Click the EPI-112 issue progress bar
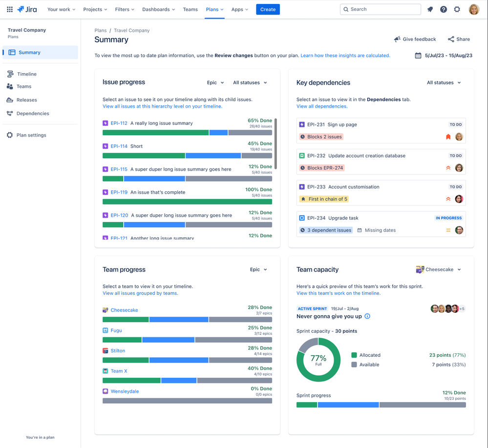The height and width of the screenshot is (448, 488). coord(187,133)
